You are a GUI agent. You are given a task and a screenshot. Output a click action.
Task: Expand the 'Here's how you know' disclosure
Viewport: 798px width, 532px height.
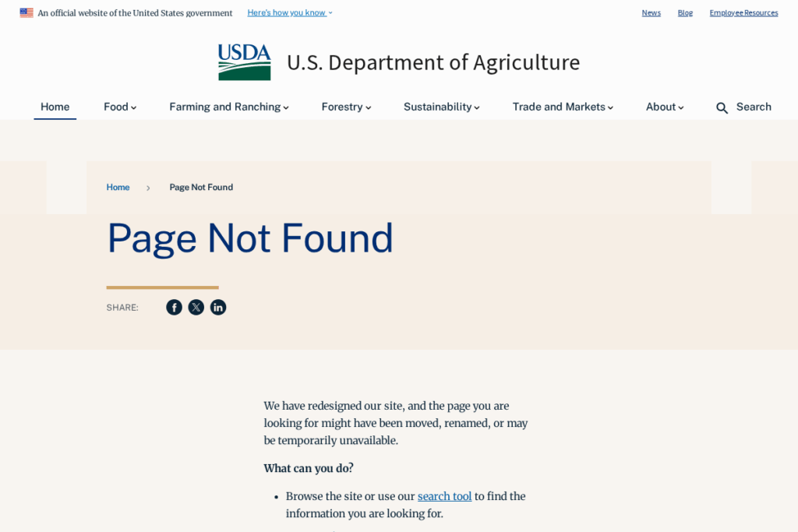[287, 12]
